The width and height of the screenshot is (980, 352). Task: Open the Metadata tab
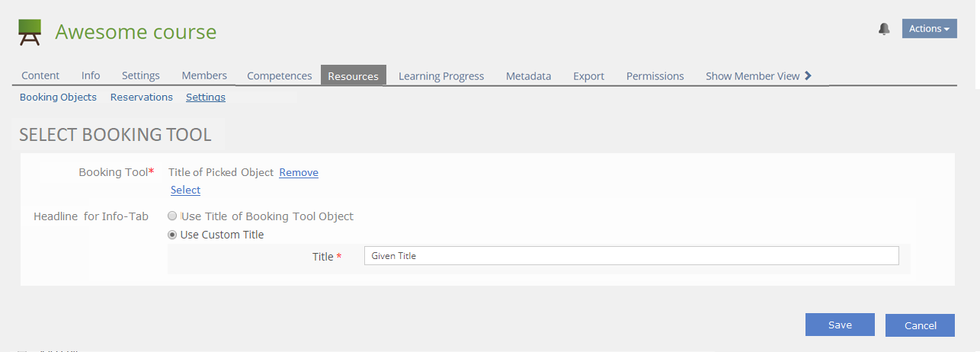coord(528,76)
